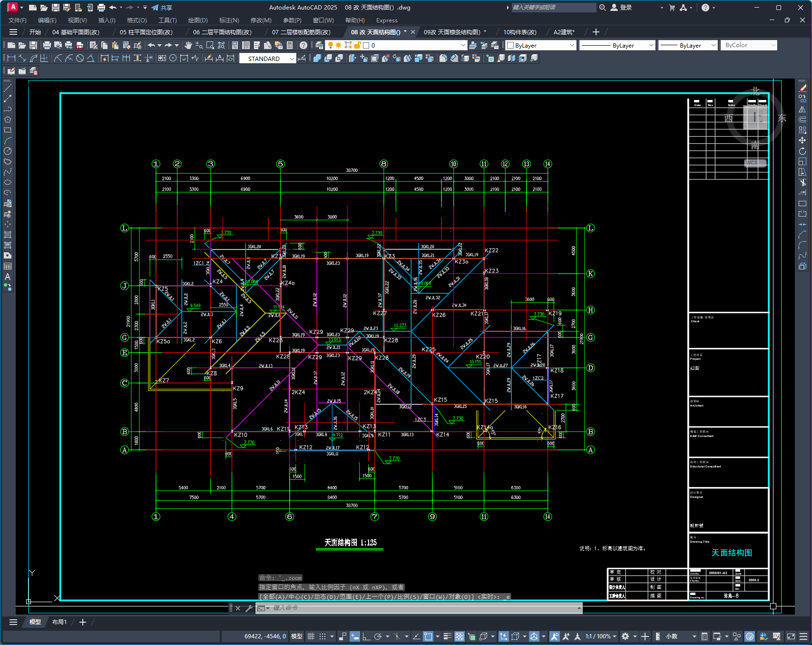Select the Multiline Text tool
Image resolution: width=812 pixels, height=645 pixels.
tap(8, 277)
